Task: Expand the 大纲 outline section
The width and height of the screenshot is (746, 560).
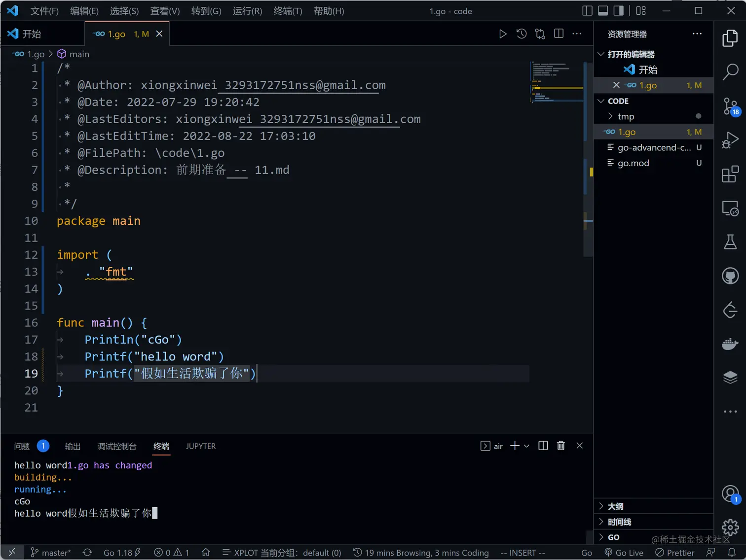Action: tap(654, 506)
